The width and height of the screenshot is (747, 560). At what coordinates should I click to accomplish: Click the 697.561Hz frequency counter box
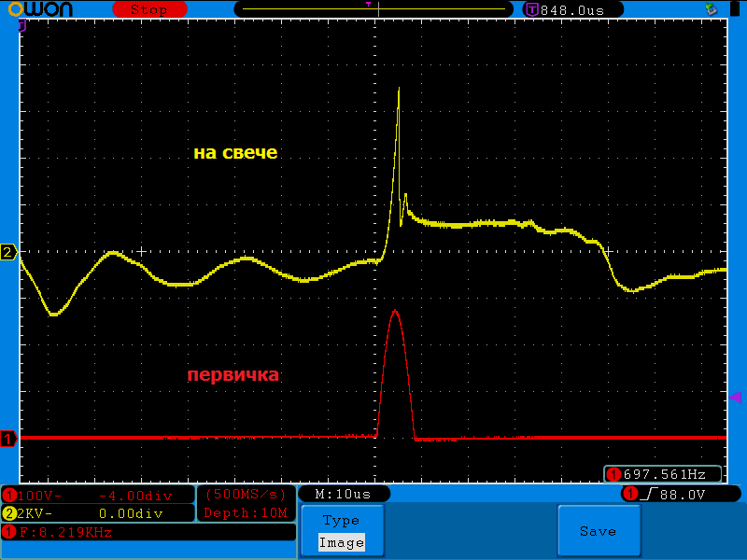663,474
